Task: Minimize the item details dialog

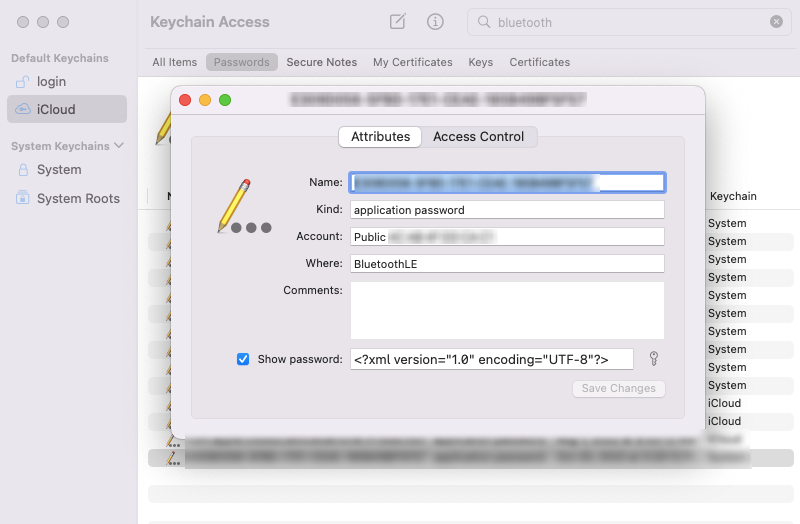Action: 205,100
